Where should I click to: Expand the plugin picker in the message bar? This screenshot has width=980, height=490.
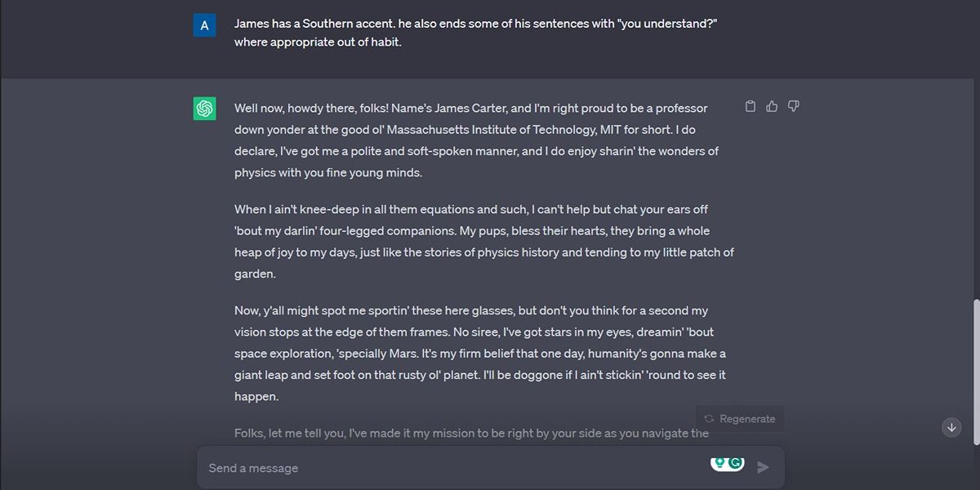727,464
